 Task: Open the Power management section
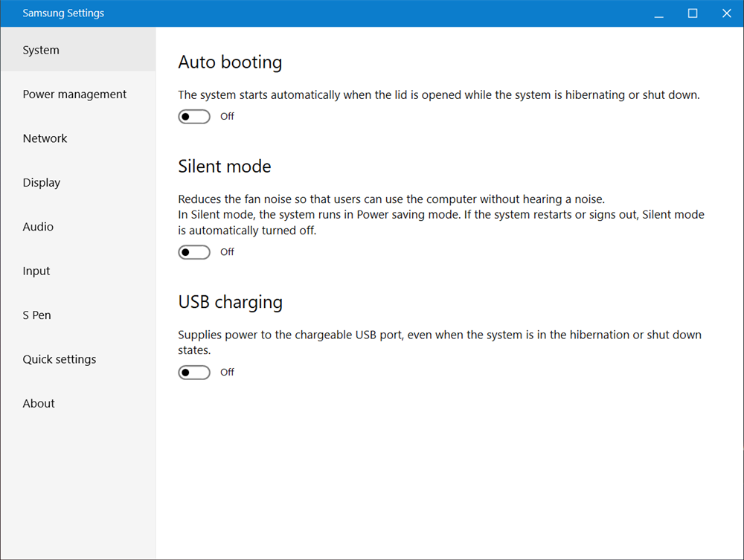[74, 94]
